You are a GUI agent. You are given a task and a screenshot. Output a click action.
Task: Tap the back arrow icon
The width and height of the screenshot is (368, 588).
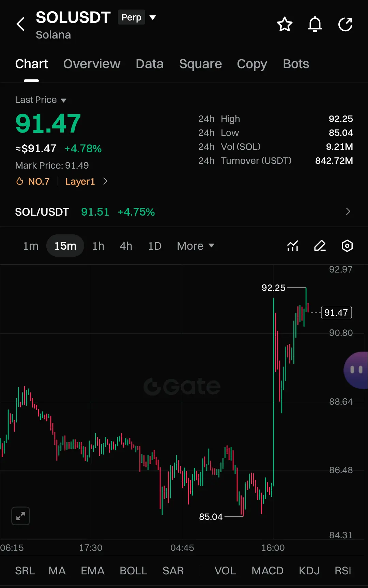coord(21,24)
